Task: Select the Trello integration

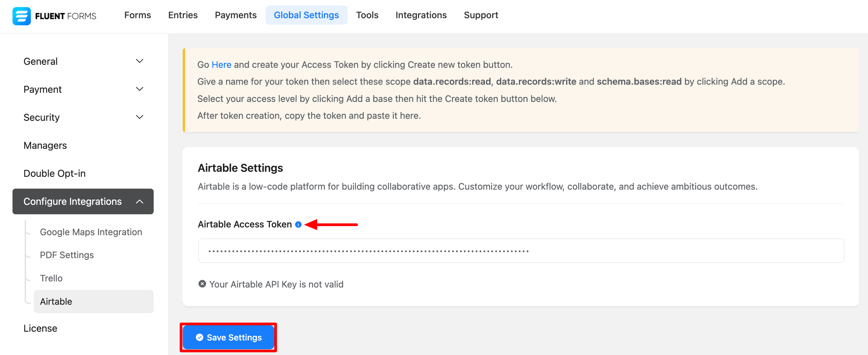Action: click(51, 278)
